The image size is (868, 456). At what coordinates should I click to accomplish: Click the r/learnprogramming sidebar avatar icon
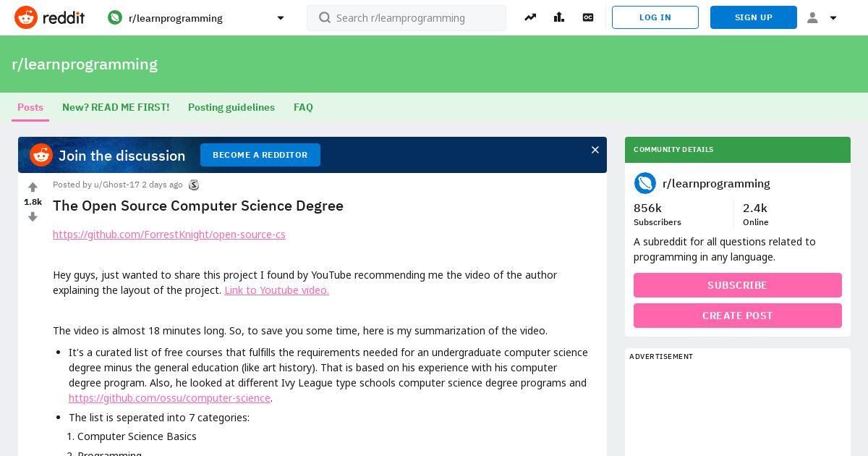[x=645, y=183]
